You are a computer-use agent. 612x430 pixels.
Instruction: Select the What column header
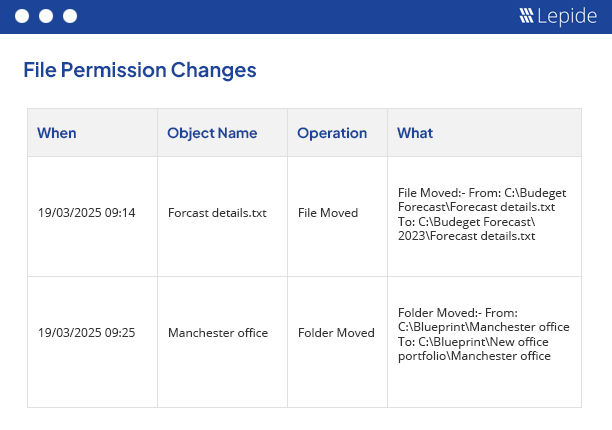[415, 133]
